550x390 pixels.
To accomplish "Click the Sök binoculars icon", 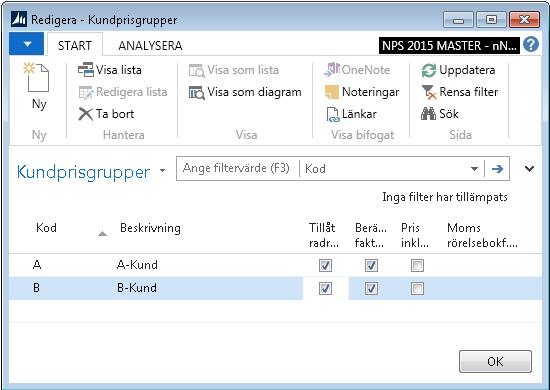I will 428,114.
